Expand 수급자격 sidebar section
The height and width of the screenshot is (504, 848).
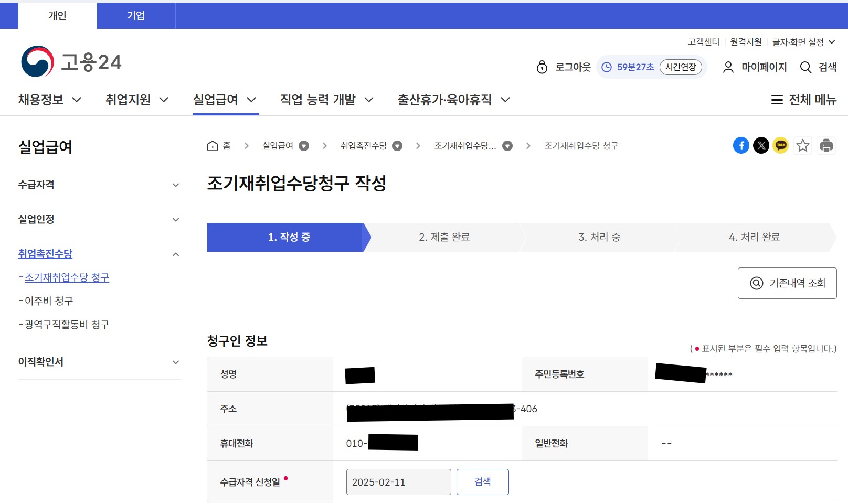point(176,185)
